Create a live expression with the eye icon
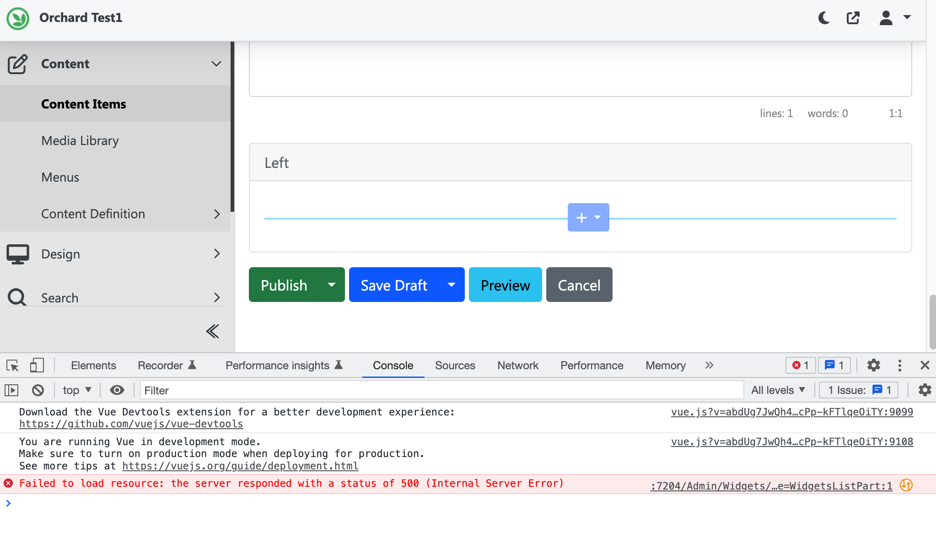This screenshot has width=936, height=560. tap(118, 390)
